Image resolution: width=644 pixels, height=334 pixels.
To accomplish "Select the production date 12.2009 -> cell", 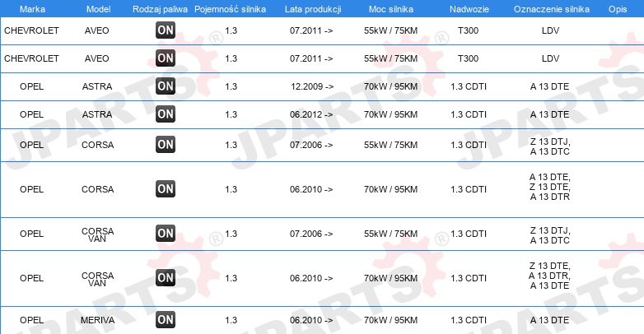I will pyautogui.click(x=312, y=86).
